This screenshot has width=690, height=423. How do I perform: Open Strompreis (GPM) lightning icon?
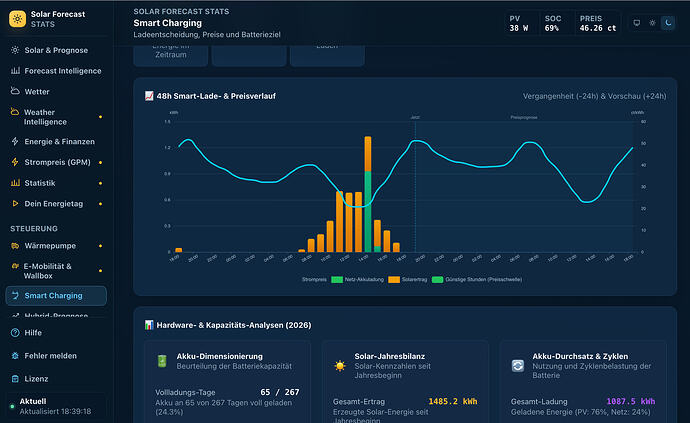click(15, 162)
